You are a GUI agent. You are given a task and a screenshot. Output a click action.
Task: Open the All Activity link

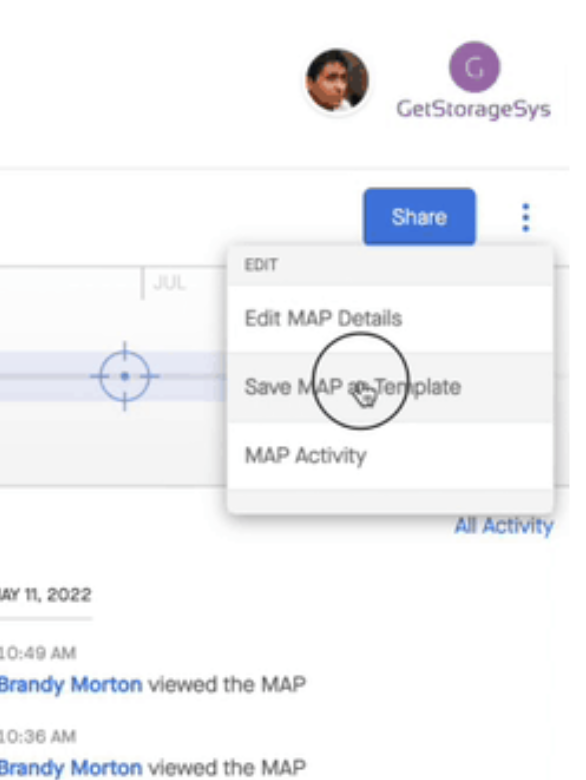(x=504, y=525)
